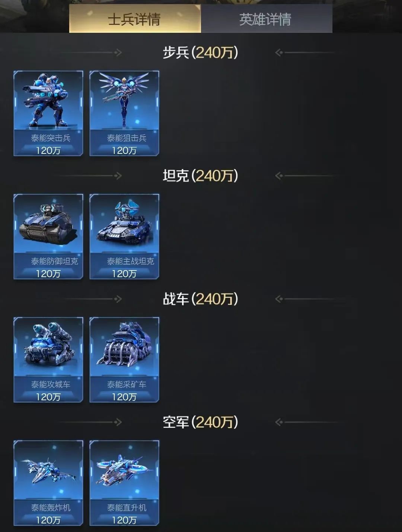This screenshot has width=402, height=532.
Task: Click the 战车(240万) section header
Action: click(x=200, y=299)
